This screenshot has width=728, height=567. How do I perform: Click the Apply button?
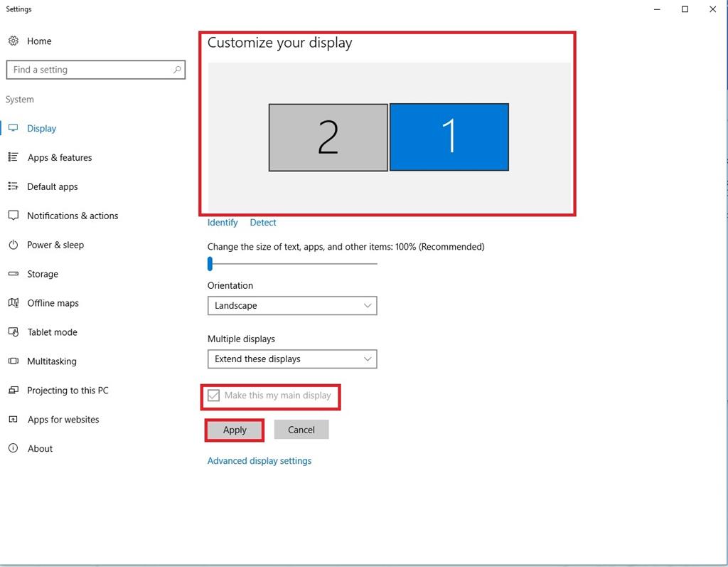pyautogui.click(x=235, y=430)
